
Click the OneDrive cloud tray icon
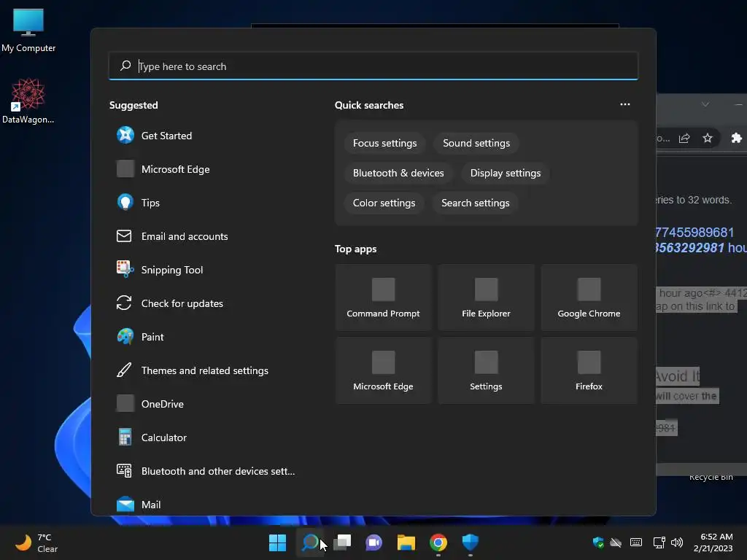pyautogui.click(x=616, y=542)
